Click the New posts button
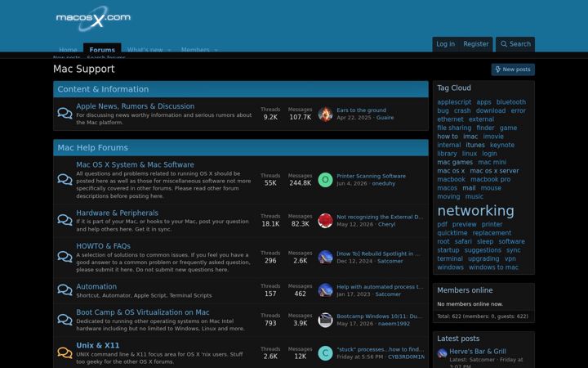Viewport: 588px width, 368px height. [x=513, y=70]
